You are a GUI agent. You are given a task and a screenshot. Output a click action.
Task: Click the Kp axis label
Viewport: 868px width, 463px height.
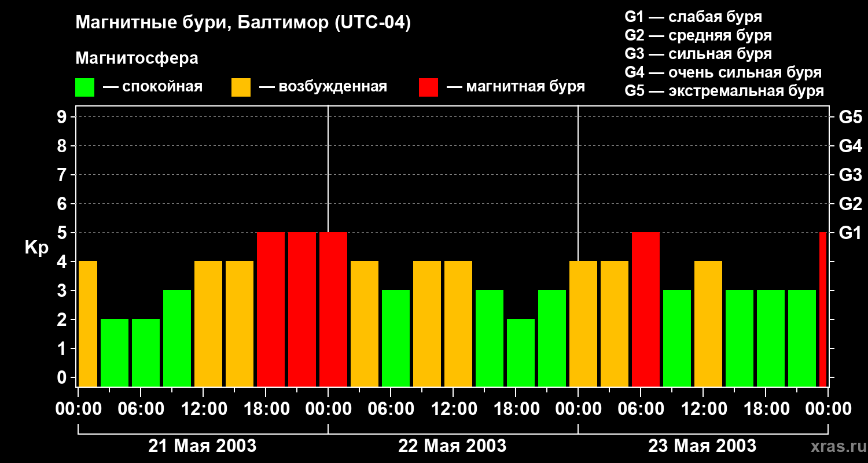click(36, 248)
